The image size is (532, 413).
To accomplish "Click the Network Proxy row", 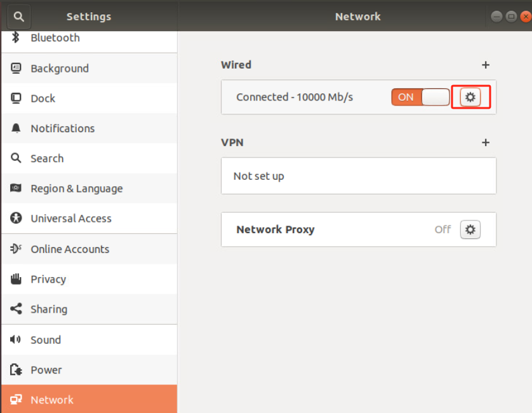I will point(359,229).
